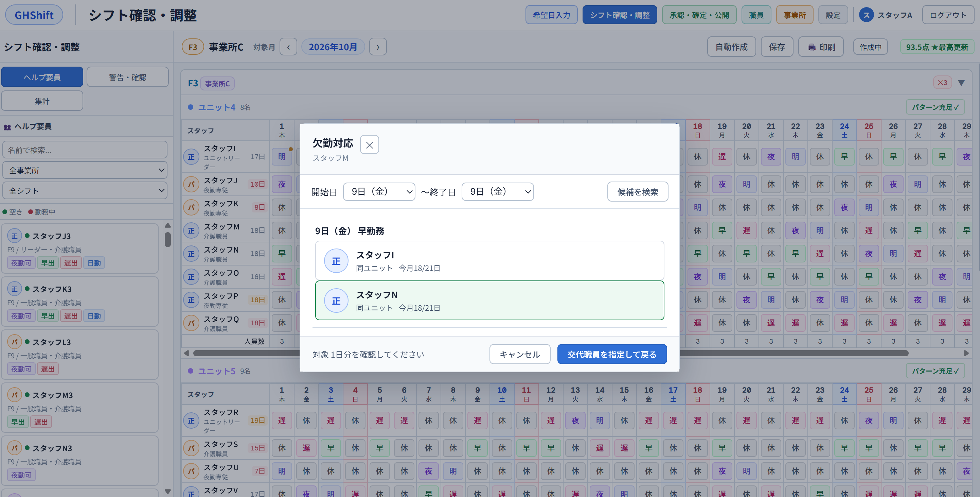Open the 終了日 date dropdown

pyautogui.click(x=497, y=192)
